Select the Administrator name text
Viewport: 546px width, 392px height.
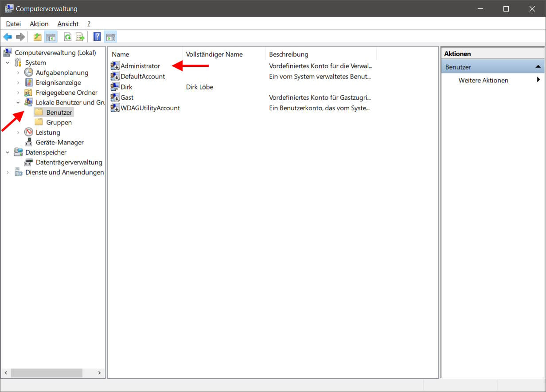coord(140,66)
